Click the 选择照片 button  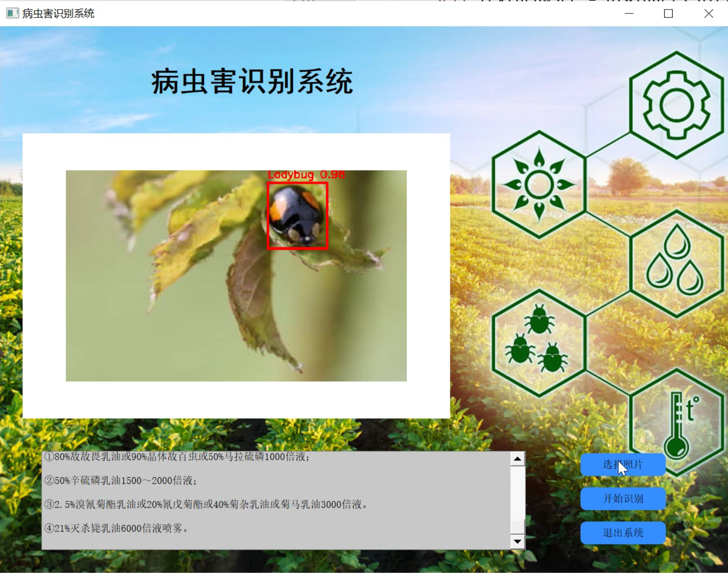(623, 465)
